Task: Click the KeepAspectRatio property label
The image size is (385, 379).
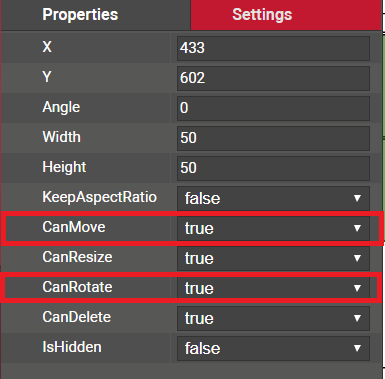Action: pyautogui.click(x=99, y=197)
